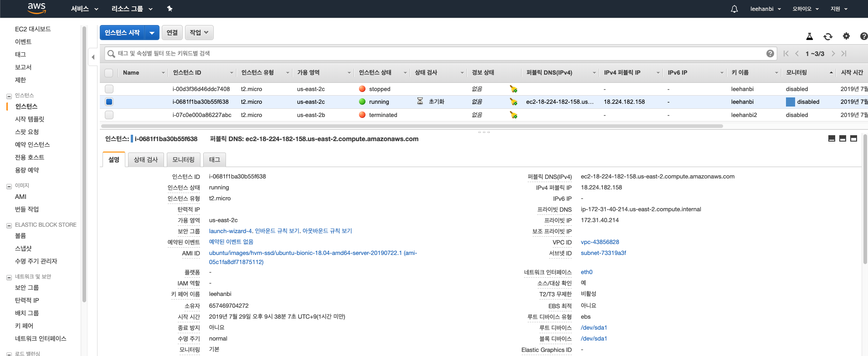Image resolution: width=868 pixels, height=356 pixels.
Task: Collapse the ELASTIC BLOCK STORE section
Action: click(9, 225)
